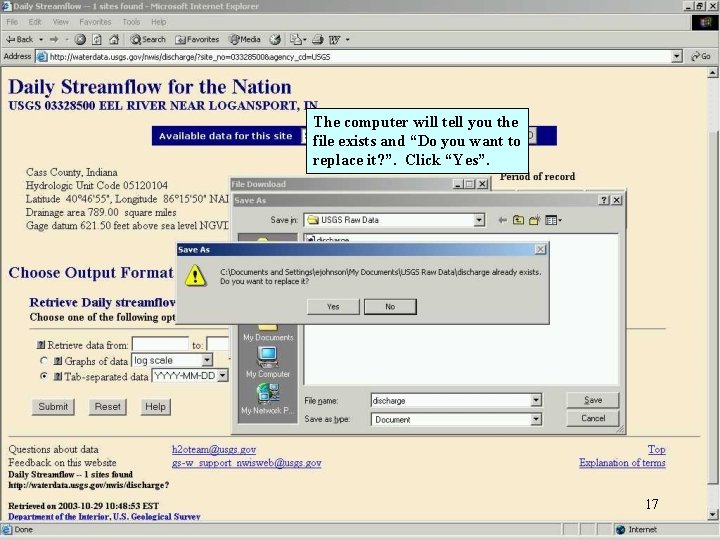This screenshot has height=540, width=720.
Task: Click the Create New Folder icon
Action: pyautogui.click(x=534, y=220)
